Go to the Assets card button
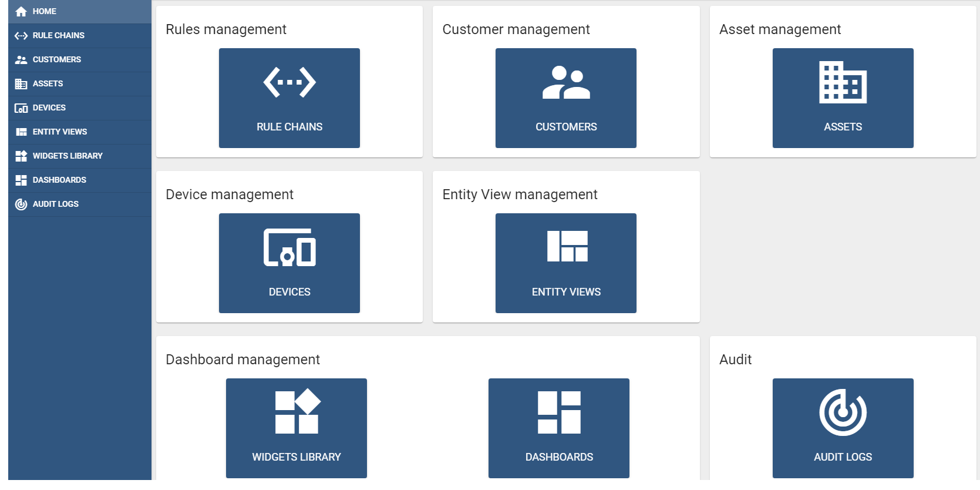This screenshot has width=980, height=490. click(x=843, y=98)
